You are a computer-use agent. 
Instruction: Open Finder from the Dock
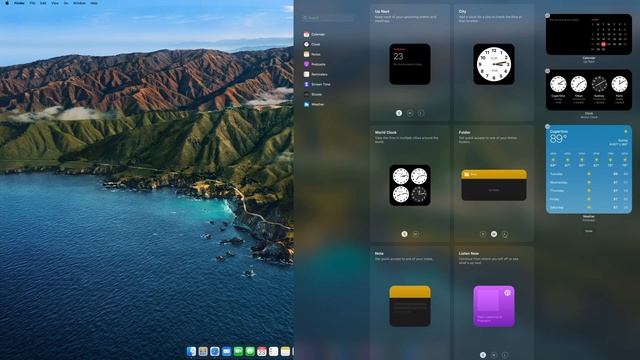191,351
